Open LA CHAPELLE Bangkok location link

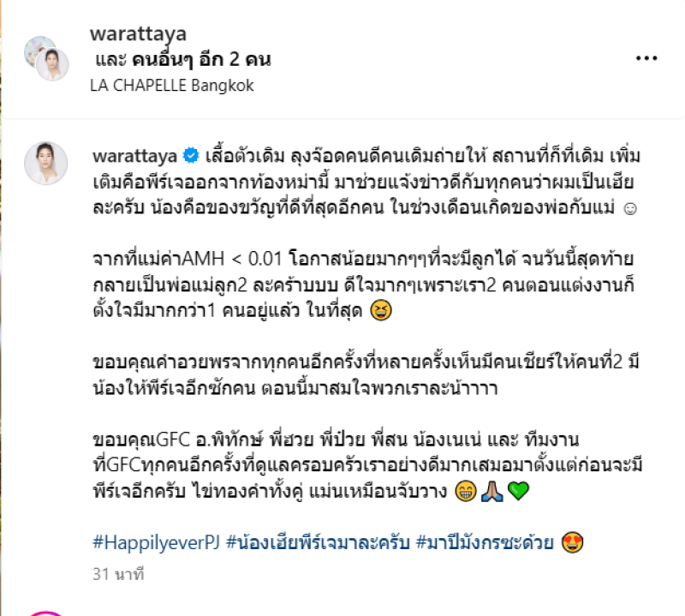pyautogui.click(x=172, y=86)
